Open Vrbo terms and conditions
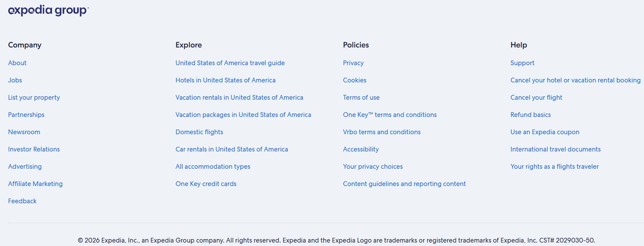The height and width of the screenshot is (246, 644). (x=382, y=132)
